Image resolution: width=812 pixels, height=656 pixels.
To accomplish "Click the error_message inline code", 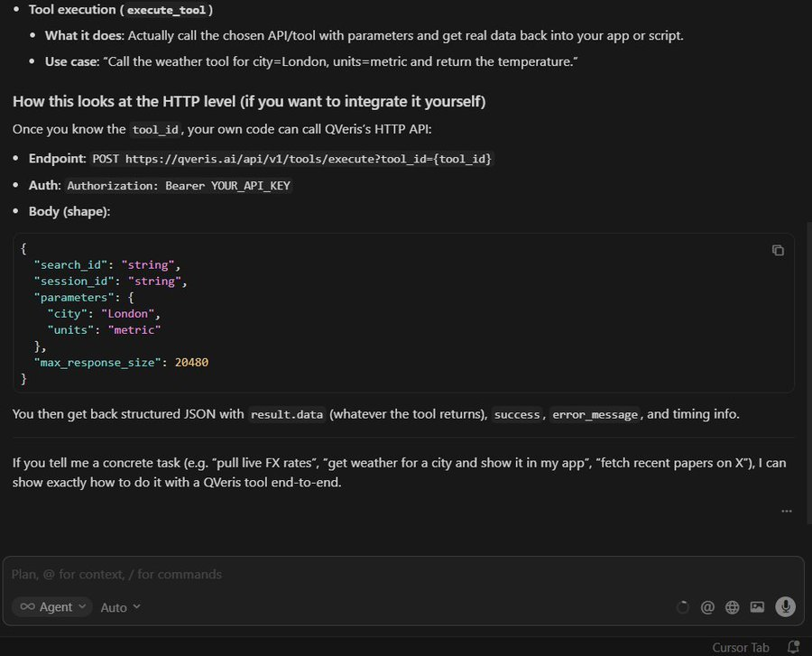I will [595, 414].
